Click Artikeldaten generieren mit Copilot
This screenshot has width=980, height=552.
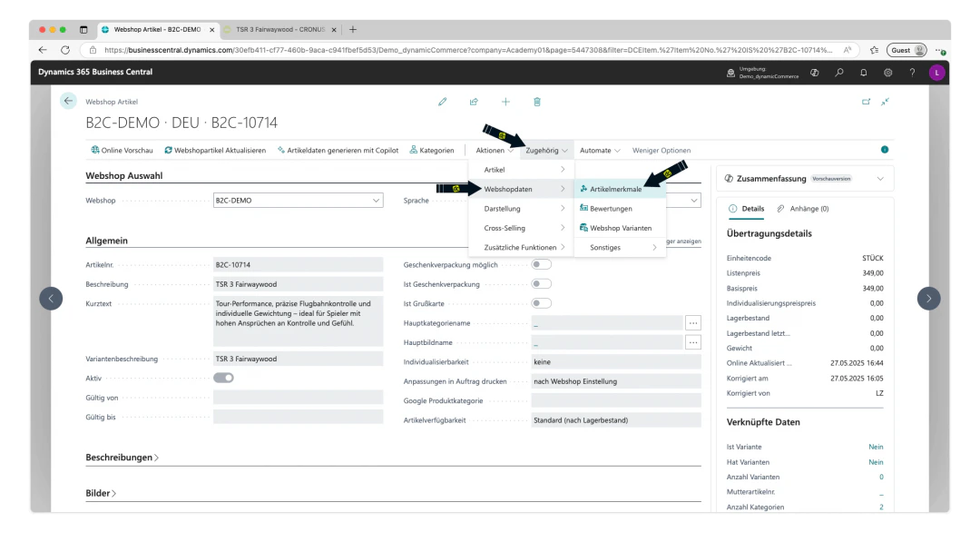click(338, 150)
